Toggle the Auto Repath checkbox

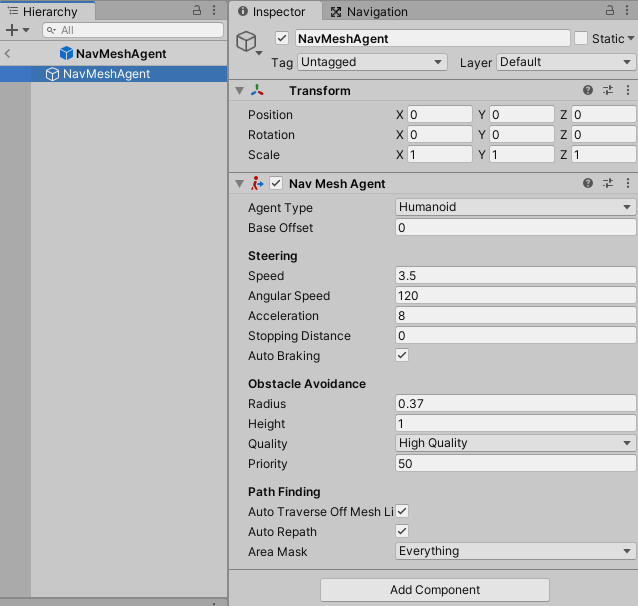tap(402, 531)
